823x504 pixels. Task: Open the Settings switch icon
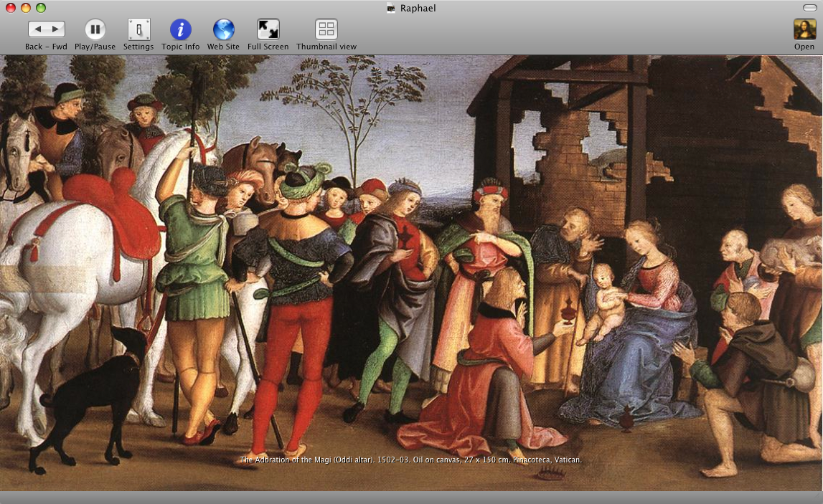tap(138, 29)
